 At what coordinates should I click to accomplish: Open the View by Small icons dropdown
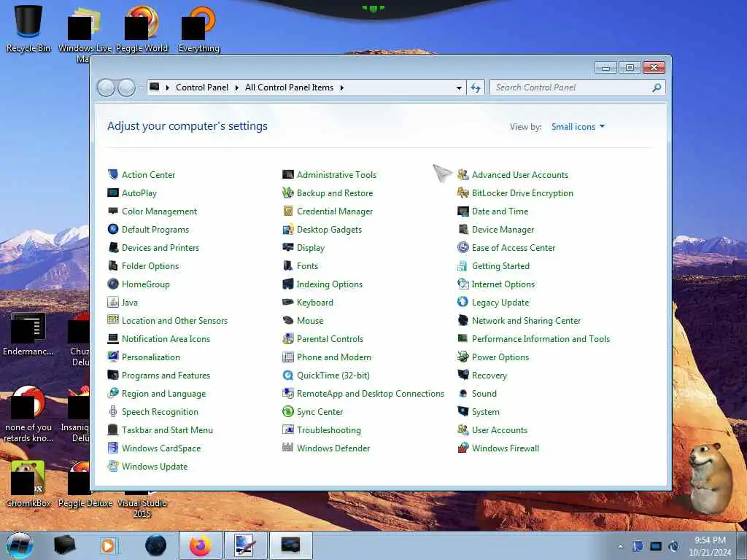[x=578, y=127]
